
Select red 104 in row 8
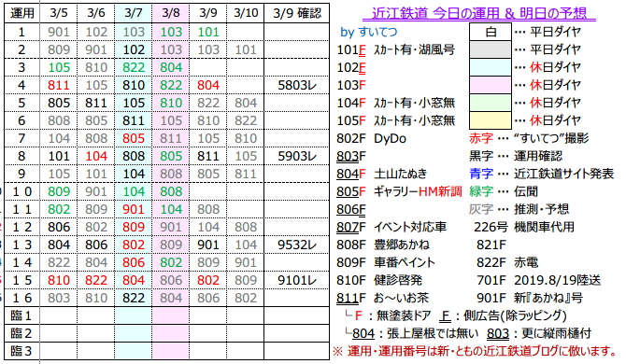tap(96, 156)
